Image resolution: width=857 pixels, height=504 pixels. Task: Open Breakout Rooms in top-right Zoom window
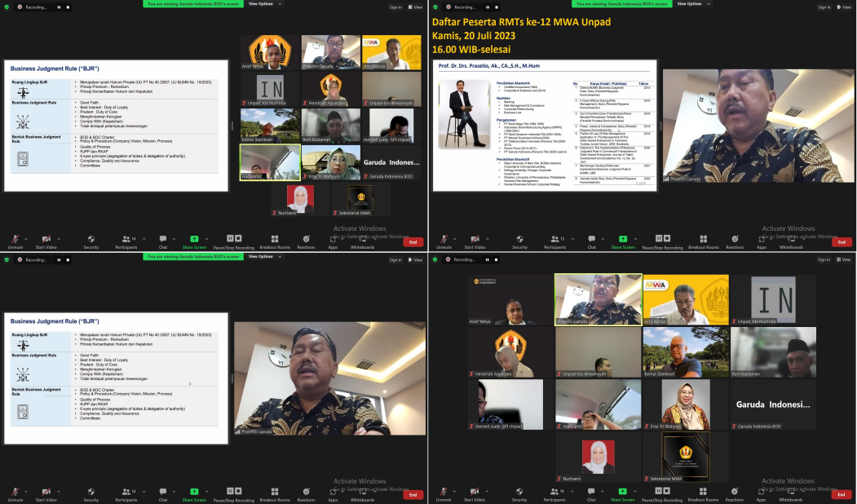[x=704, y=241]
